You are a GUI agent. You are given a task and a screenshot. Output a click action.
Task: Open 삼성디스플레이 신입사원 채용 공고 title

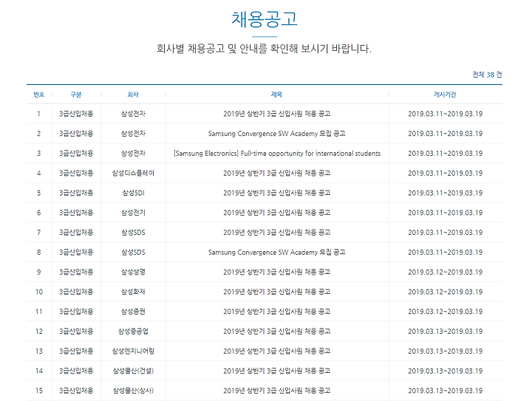coord(276,174)
